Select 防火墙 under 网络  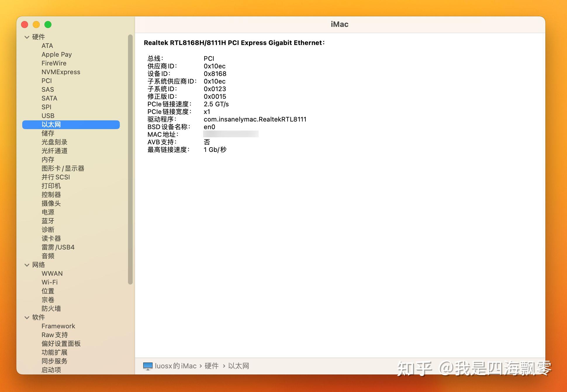coord(51,308)
